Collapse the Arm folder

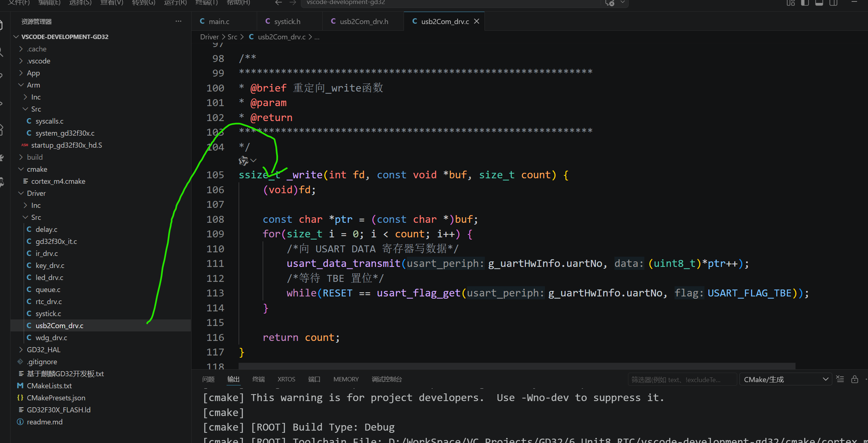click(x=33, y=85)
